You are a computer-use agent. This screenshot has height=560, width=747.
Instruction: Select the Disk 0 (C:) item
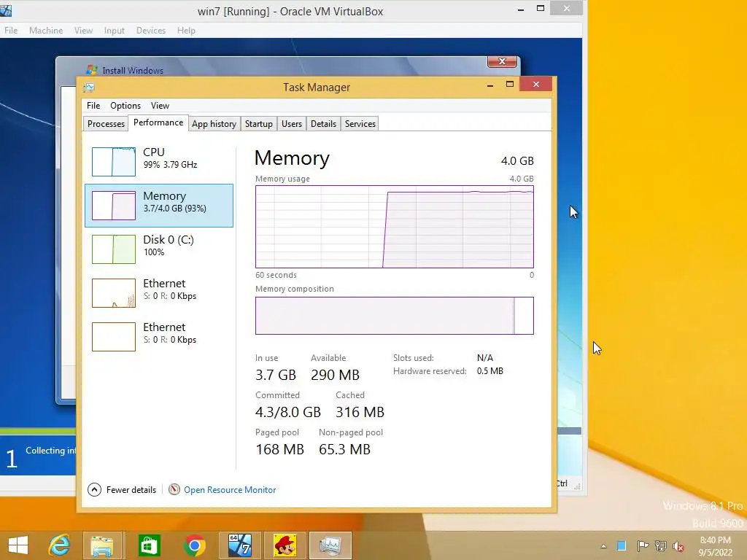pyautogui.click(x=159, y=249)
